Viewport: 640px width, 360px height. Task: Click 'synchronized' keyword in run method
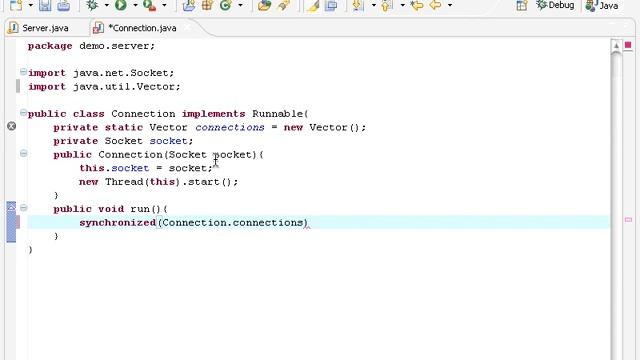(118, 222)
